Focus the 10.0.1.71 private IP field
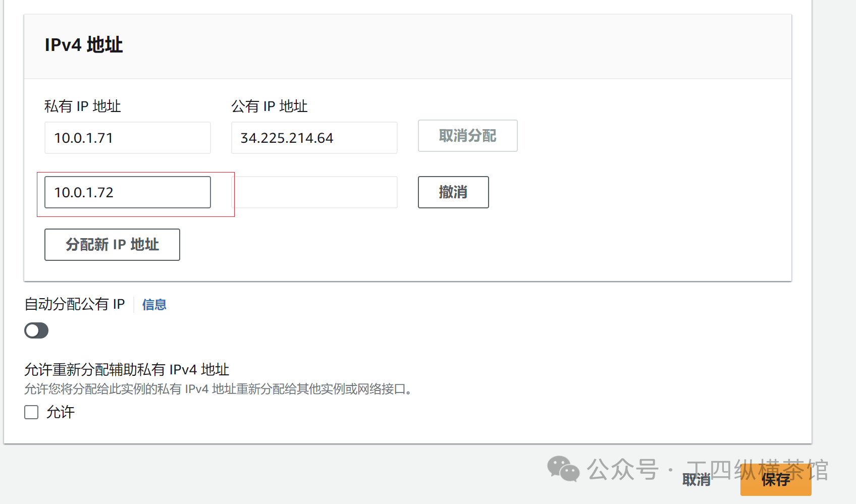This screenshot has width=856, height=504. [x=128, y=138]
